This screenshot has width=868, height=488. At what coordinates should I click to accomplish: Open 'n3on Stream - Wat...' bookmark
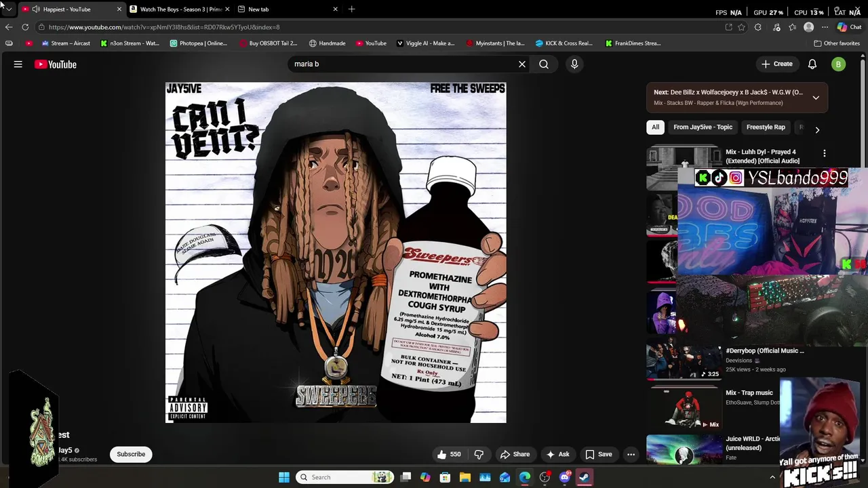[130, 43]
